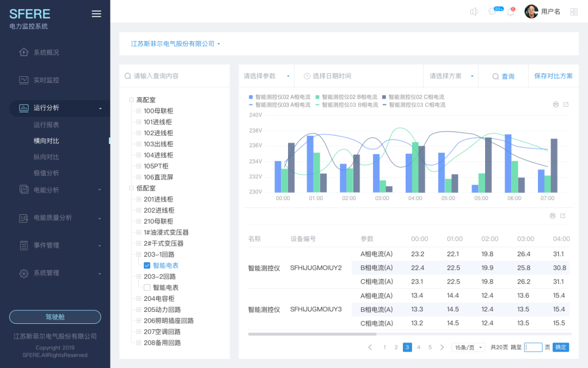Select the 106直流屏 tree item
Viewport: 588px width, 368px height.
pyautogui.click(x=158, y=177)
